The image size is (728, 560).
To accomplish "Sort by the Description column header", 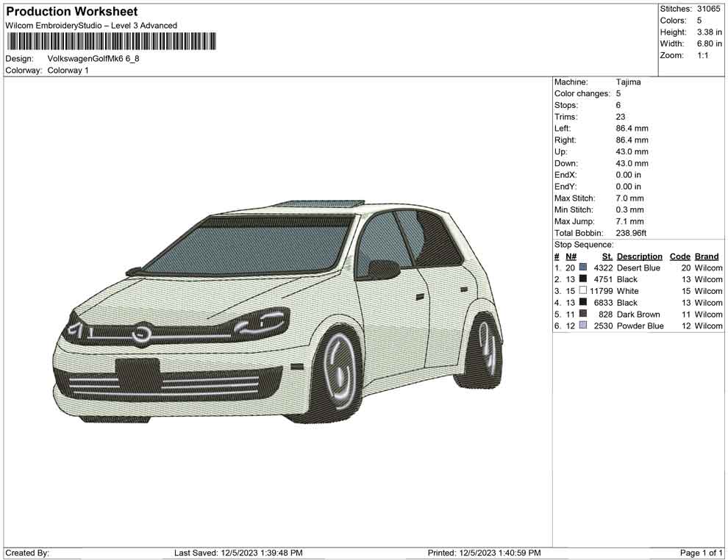I will [x=639, y=256].
